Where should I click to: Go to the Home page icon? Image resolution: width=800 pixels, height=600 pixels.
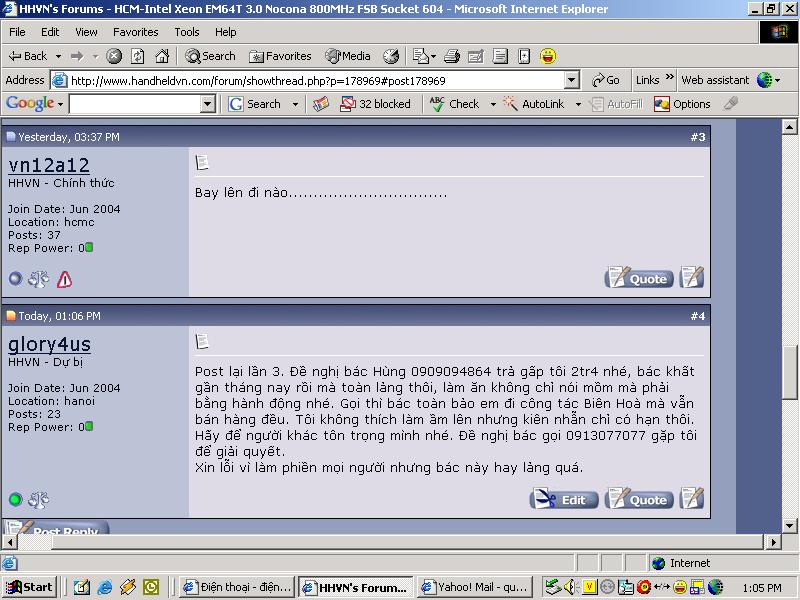(x=162, y=56)
